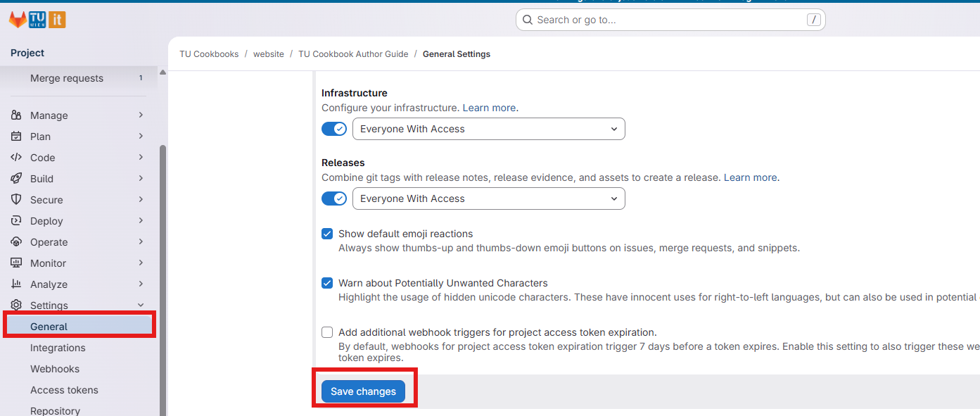This screenshot has width=980, height=416.
Task: Open Learn more link under Releases
Action: [751, 177]
